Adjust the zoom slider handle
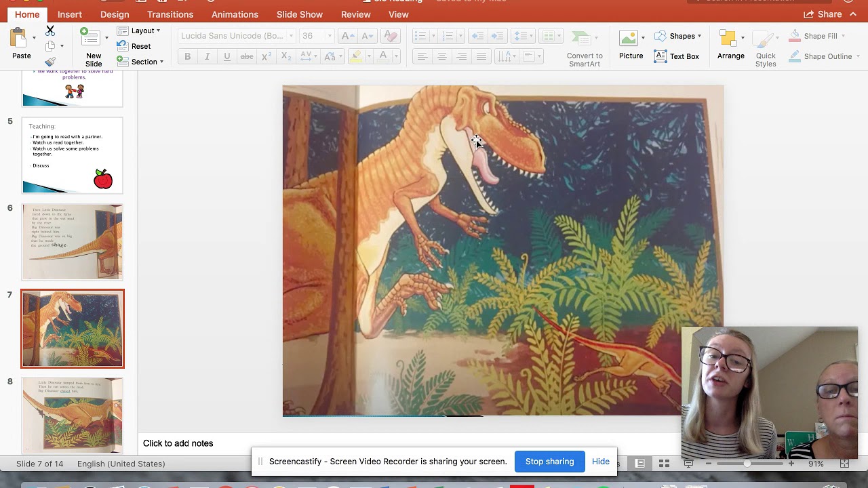Image resolution: width=868 pixels, height=488 pixels. [x=747, y=464]
